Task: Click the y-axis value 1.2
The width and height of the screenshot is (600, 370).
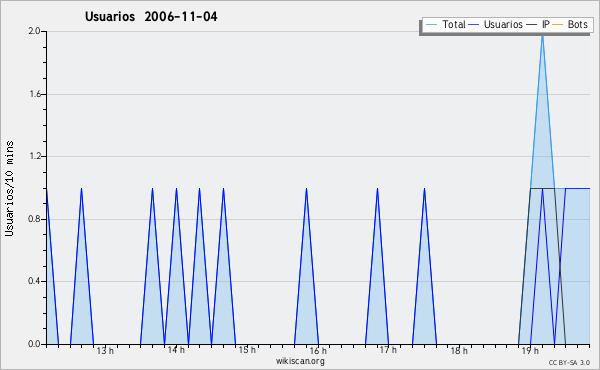Action: coord(34,156)
